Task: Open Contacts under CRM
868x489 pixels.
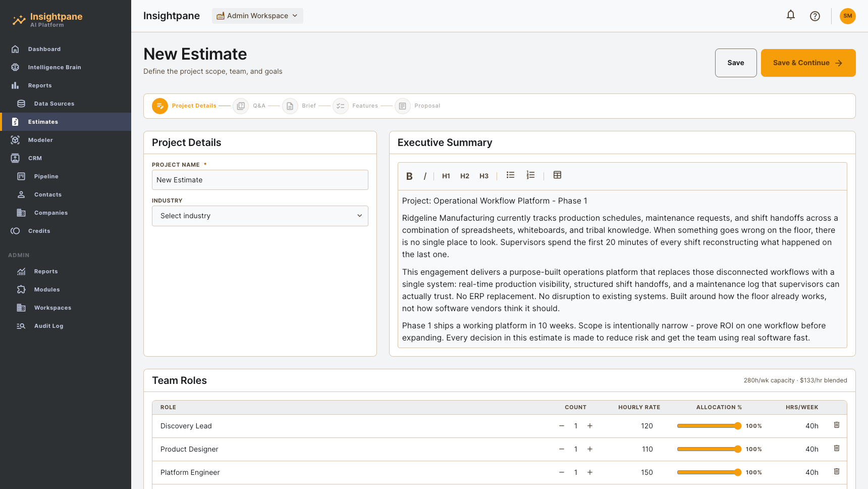Action: pos(66,194)
